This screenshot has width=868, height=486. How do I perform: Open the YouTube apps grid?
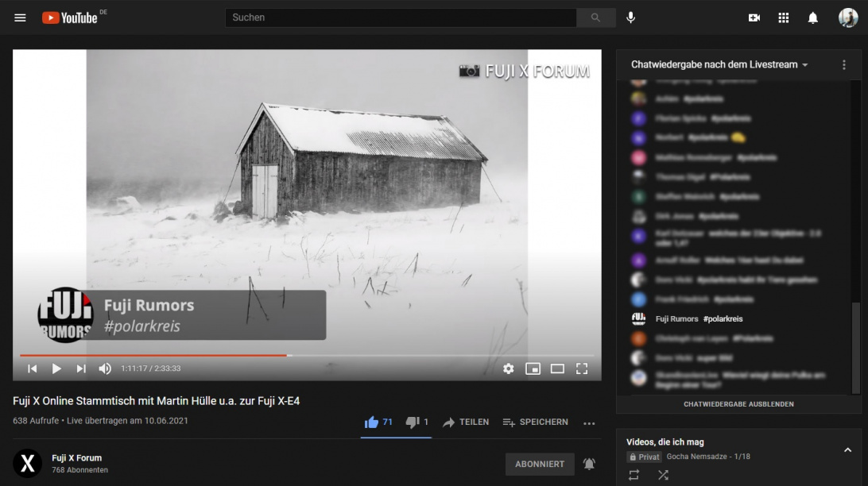pos(783,17)
